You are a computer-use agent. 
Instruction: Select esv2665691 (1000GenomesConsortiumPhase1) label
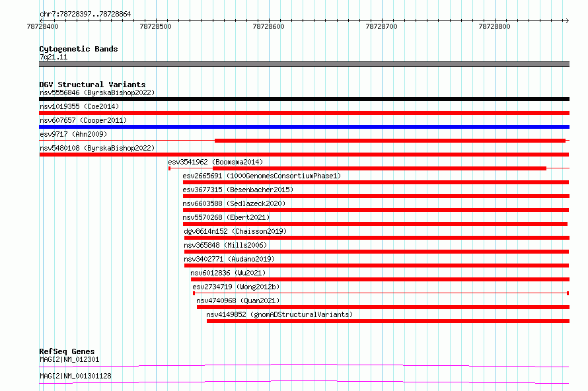[x=262, y=176]
